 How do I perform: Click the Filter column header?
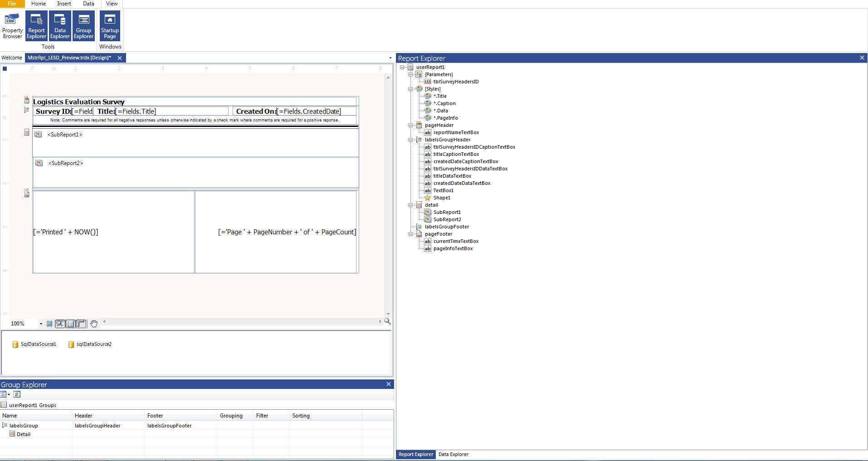click(x=272, y=416)
